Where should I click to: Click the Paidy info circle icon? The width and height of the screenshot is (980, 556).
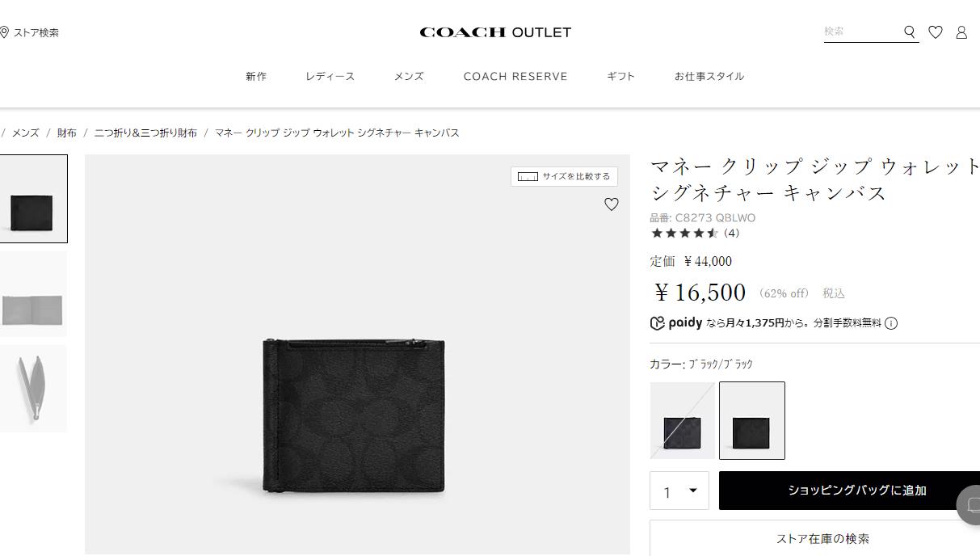[891, 323]
